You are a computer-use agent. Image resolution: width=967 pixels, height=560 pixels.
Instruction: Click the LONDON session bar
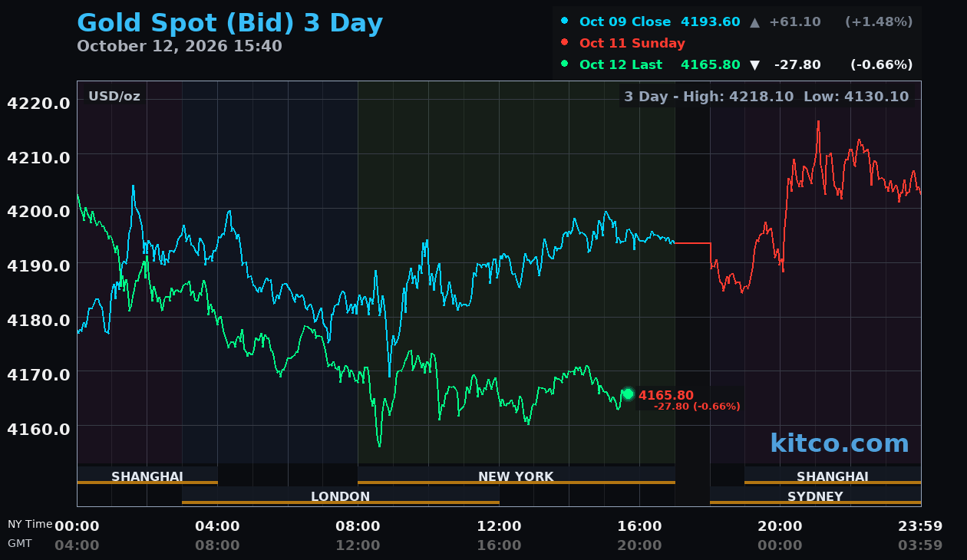(341, 496)
